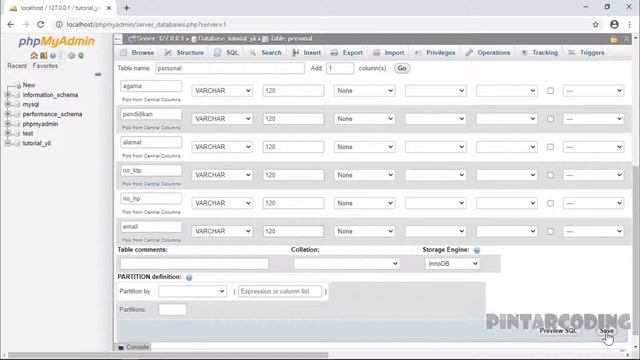This screenshot has height=360, width=640.
Task: Click the Structure tab icon
Action: 168,53
